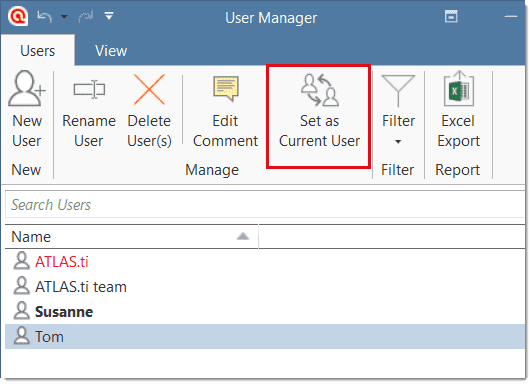Click Set as Current User
Image resolution: width=532 pixels, height=385 pixels.
tap(319, 111)
